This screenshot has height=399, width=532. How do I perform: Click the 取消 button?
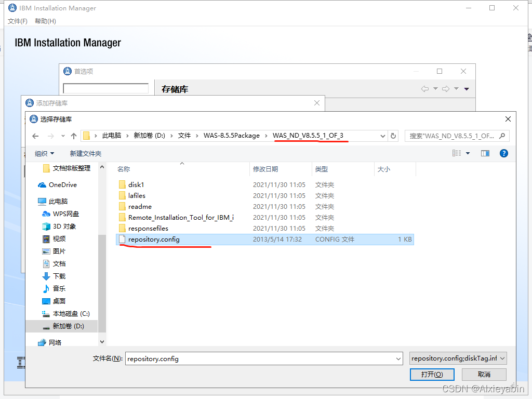[484, 374]
